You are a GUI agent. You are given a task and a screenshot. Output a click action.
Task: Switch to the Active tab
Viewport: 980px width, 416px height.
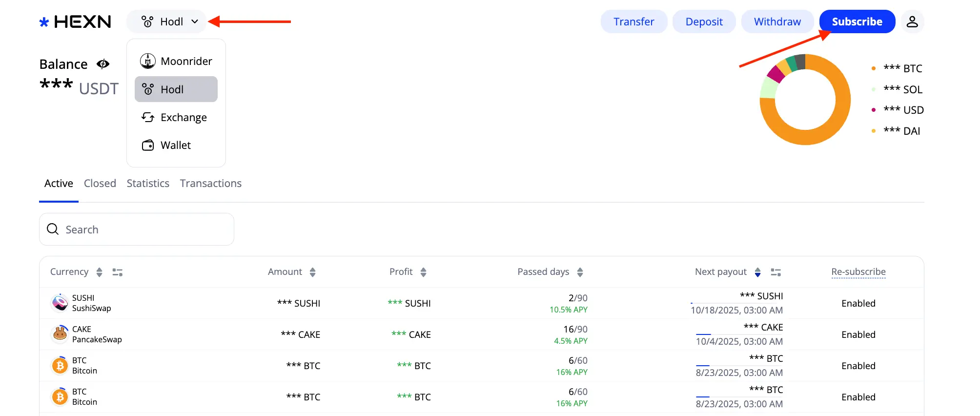[59, 184]
